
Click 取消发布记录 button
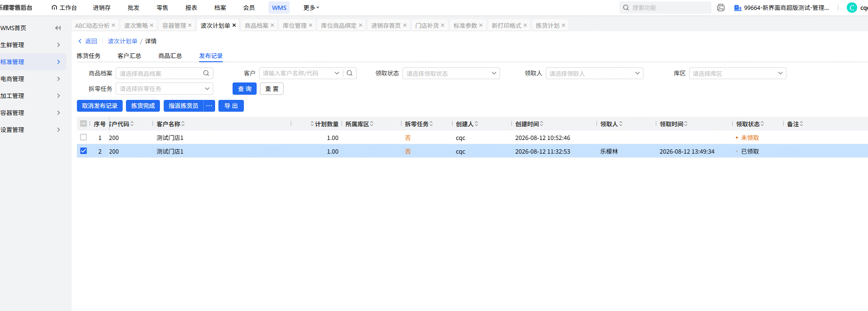pyautogui.click(x=100, y=106)
